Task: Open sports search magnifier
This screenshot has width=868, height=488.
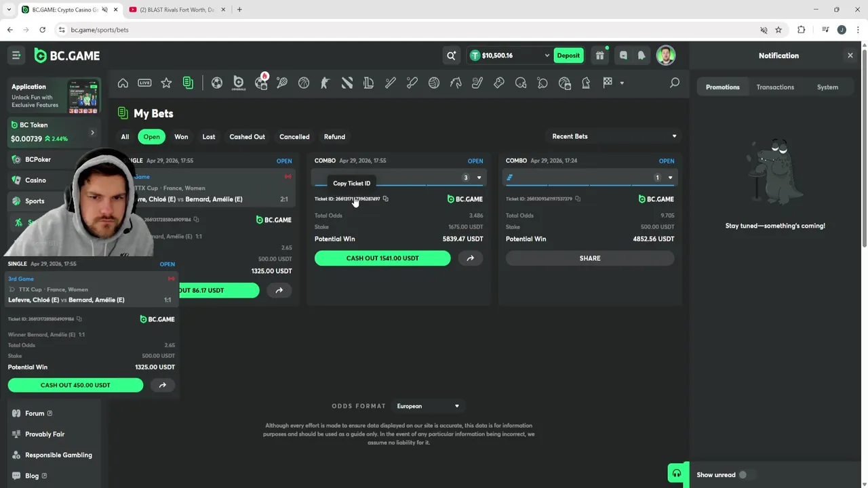Action: click(x=675, y=83)
